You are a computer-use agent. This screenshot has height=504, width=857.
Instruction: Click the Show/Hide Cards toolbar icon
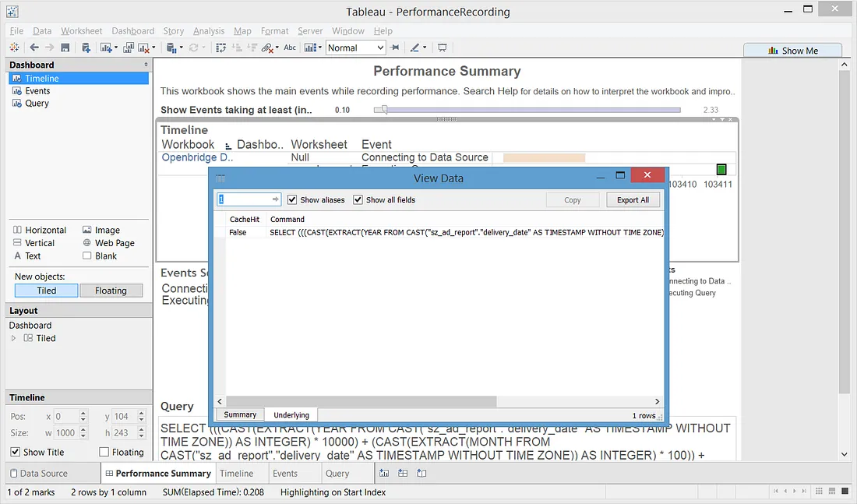310,48
